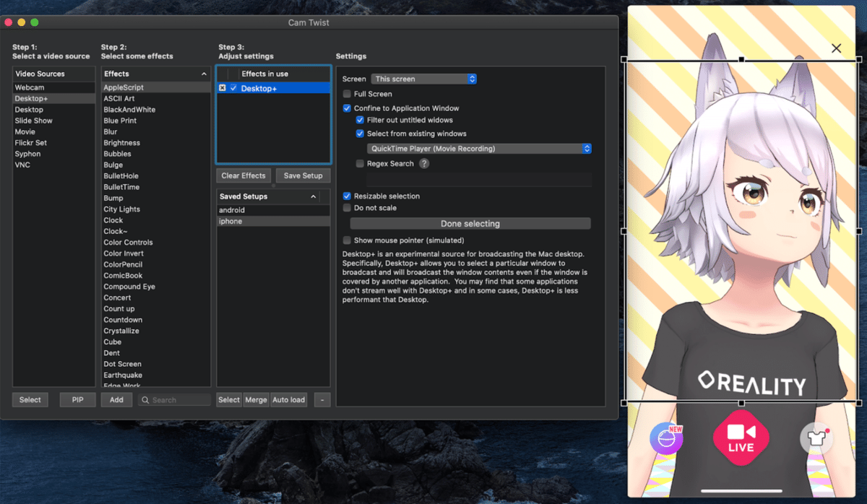Viewport: 867px width, 504px height.
Task: Select Slide Show video source
Action: tap(53, 121)
